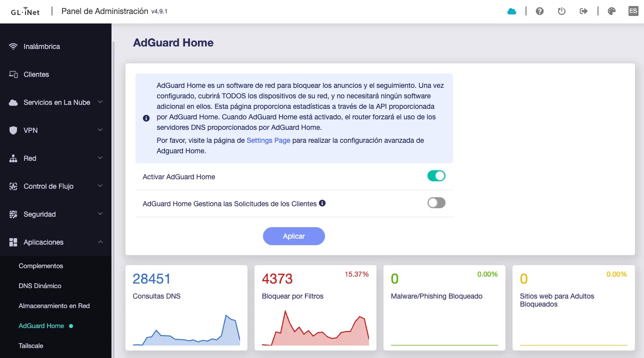Viewport: 644px width, 358px height.
Task: Expand the Red menu chevron
Action: pos(100,158)
